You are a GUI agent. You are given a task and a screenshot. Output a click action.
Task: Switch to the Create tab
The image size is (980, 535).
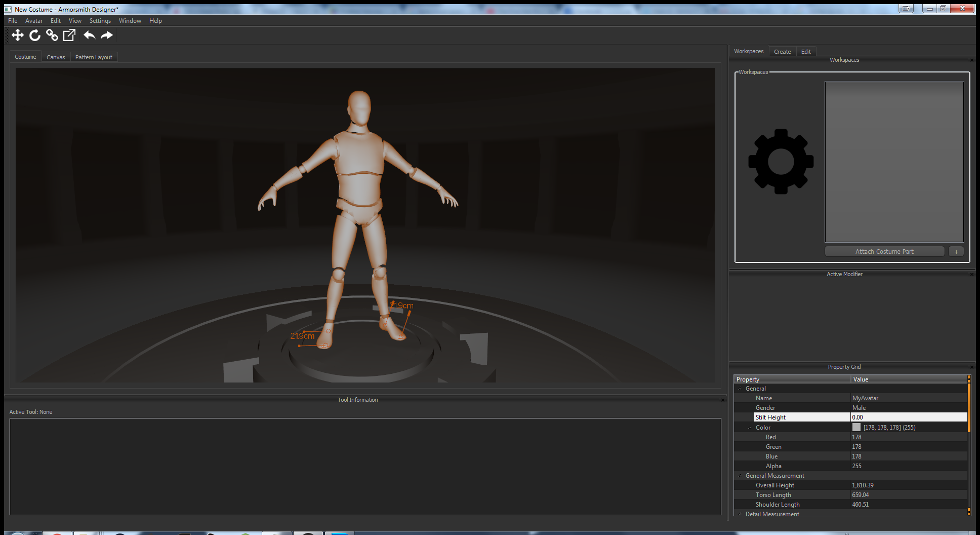782,52
